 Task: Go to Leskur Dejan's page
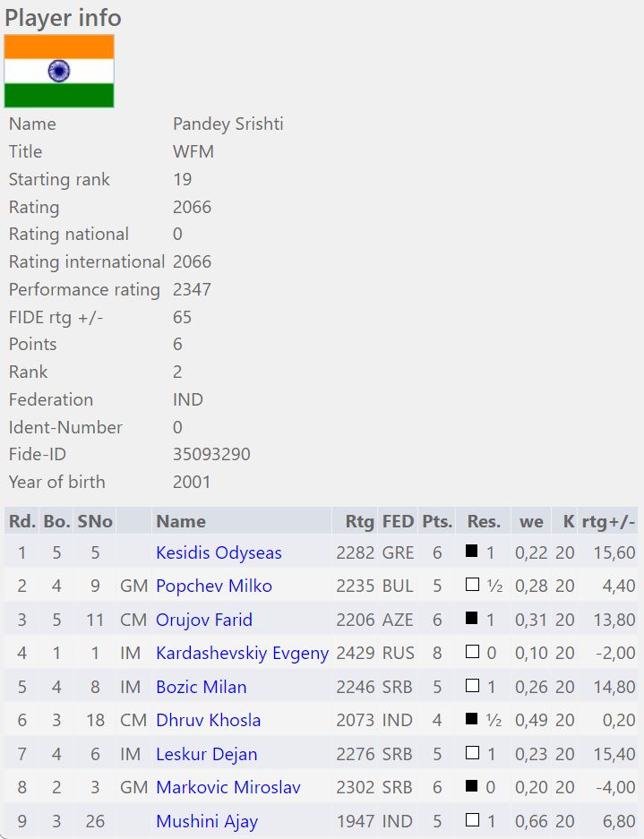206,755
